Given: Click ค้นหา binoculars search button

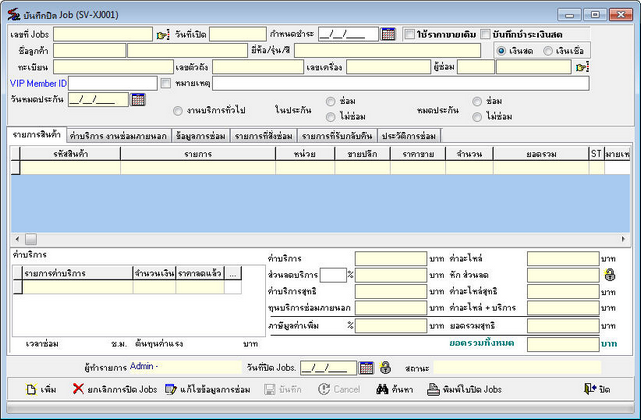Looking at the screenshot, I should (x=394, y=389).
